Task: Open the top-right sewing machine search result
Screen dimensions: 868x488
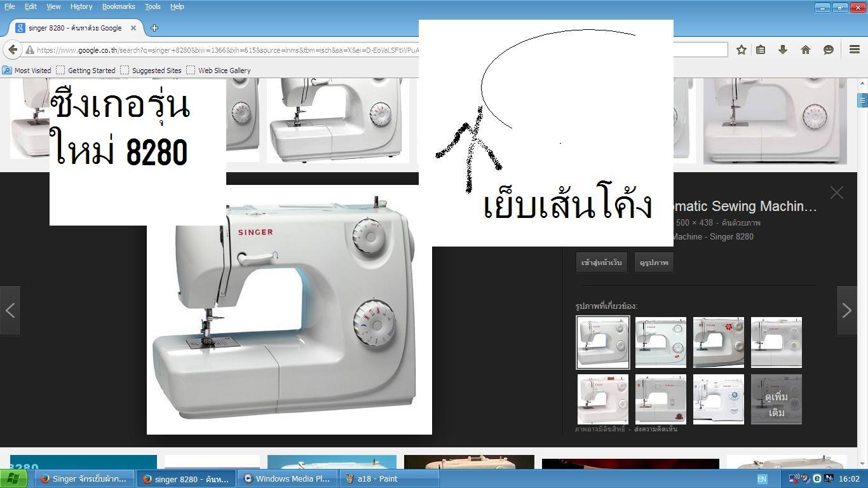Action: point(775,121)
